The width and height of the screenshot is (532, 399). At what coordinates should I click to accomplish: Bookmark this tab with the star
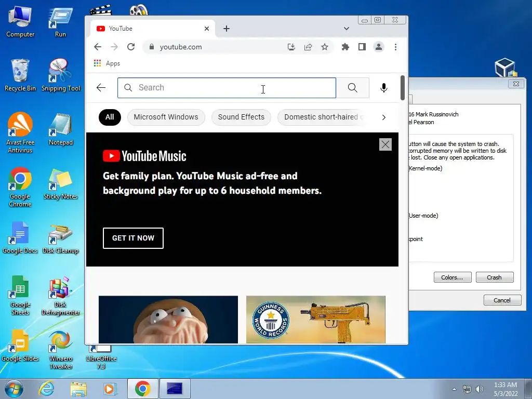[325, 47]
